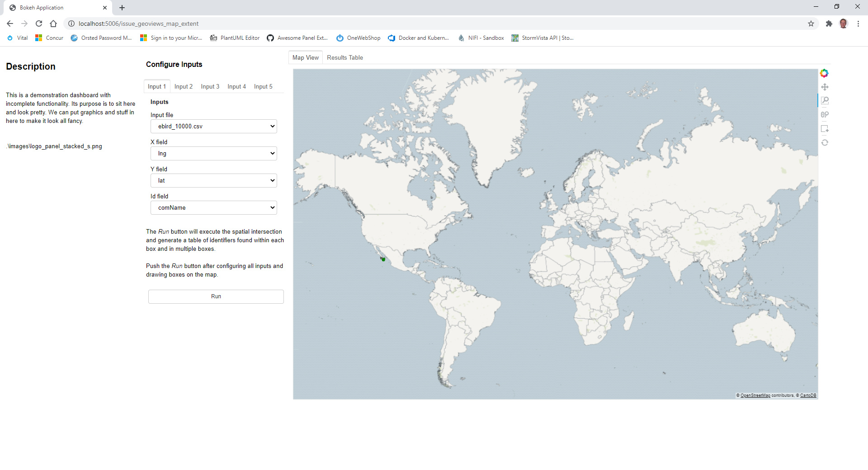Click the images\logo_panel_stacked_s.png text
The image size is (868, 470).
(54, 146)
